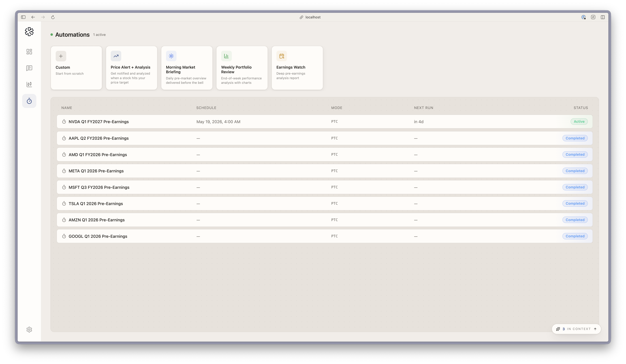Click the Completed badge on GOOGL row
This screenshot has width=626, height=364.
[575, 236]
